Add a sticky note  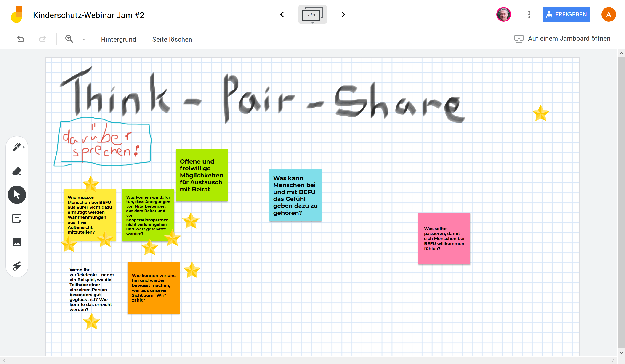pyautogui.click(x=17, y=219)
